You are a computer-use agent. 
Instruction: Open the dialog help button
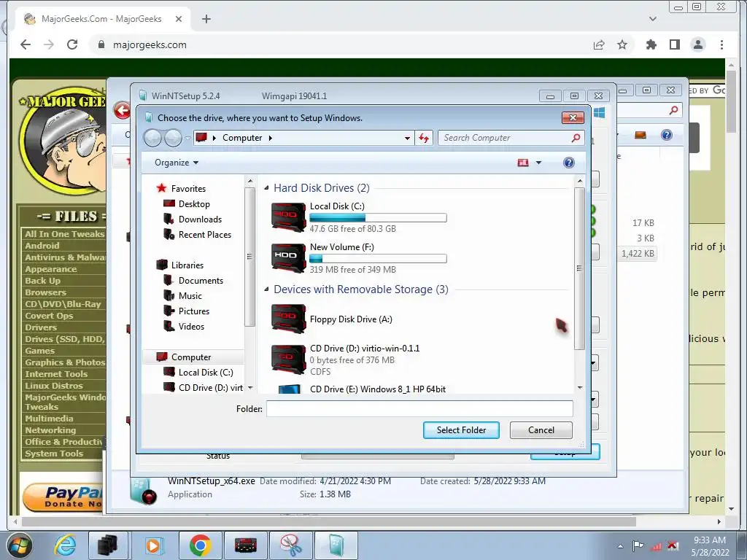569,163
